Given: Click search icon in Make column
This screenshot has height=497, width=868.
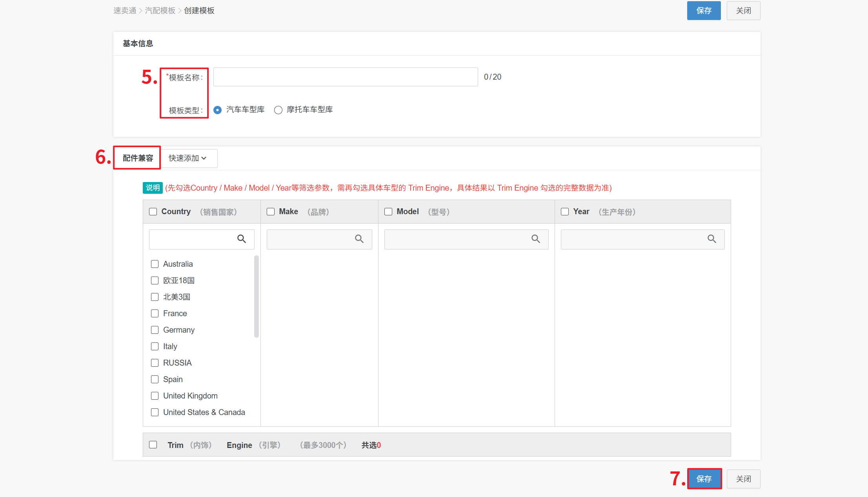Looking at the screenshot, I should [359, 239].
